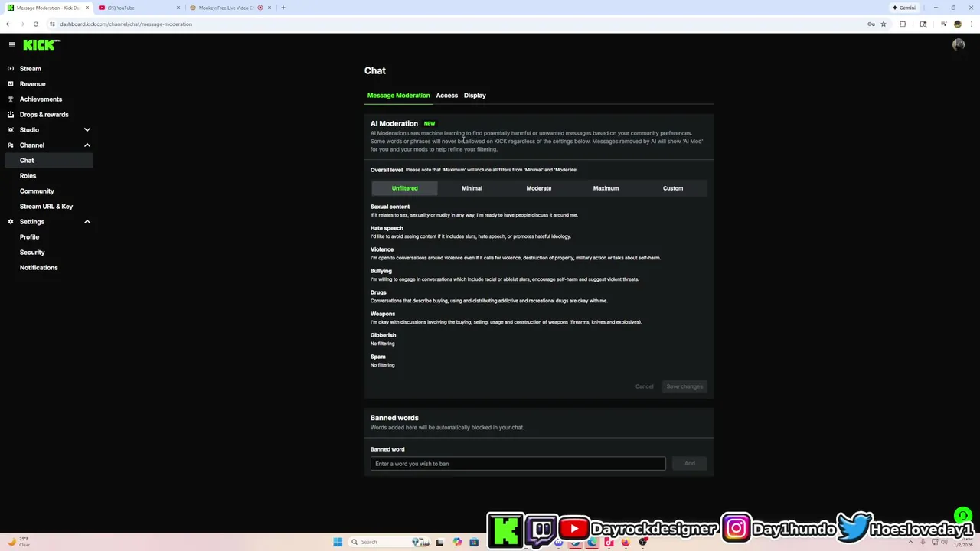980x551 pixels.
Task: Open Stream URL & Key in the sidebar
Action: (46, 207)
